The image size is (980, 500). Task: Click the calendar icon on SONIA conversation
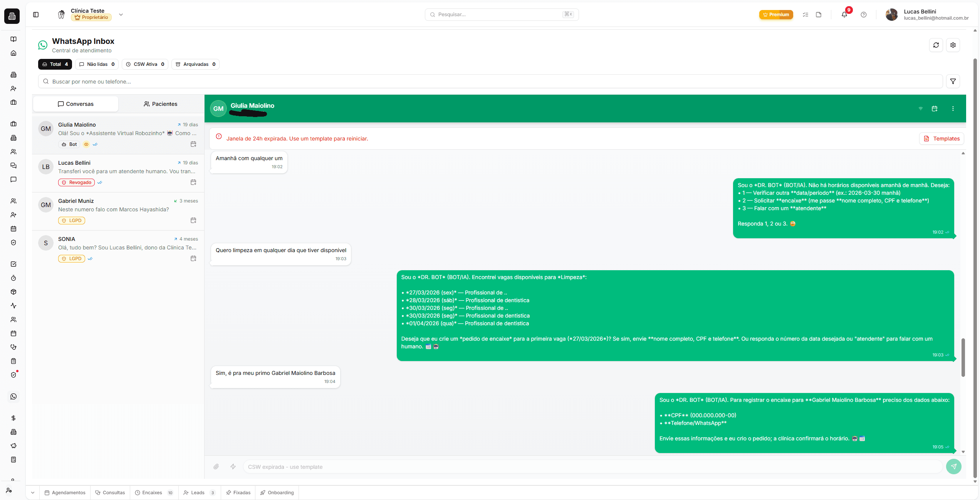(193, 258)
